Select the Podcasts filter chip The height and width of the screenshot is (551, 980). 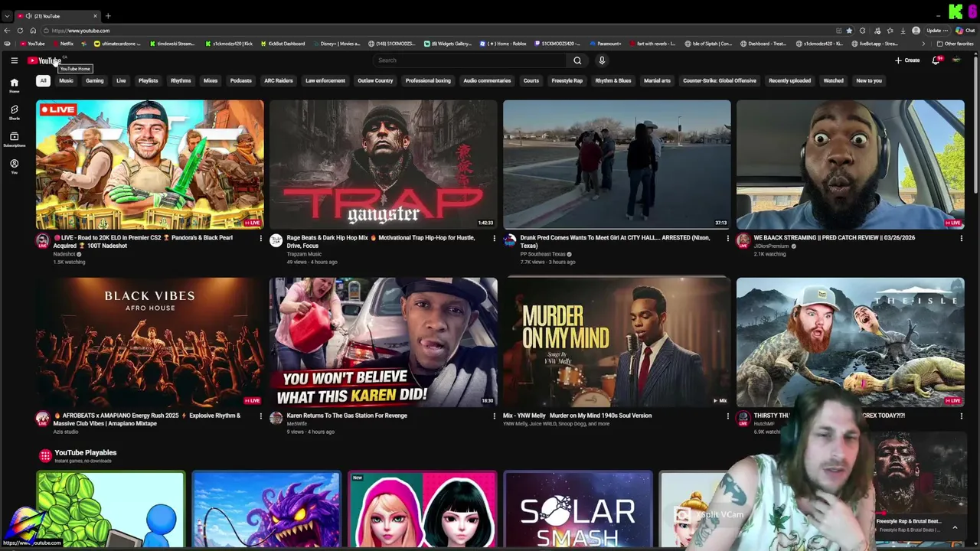(x=240, y=80)
